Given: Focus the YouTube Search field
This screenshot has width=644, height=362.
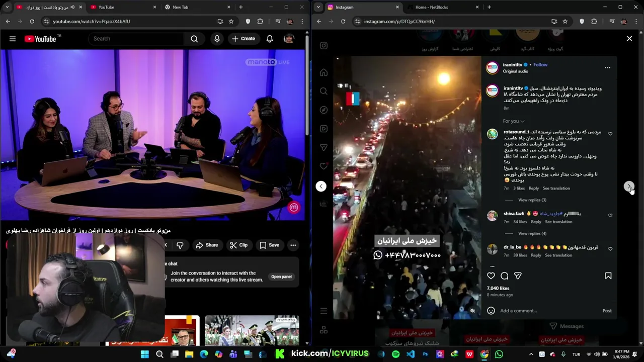Looking at the screenshot, I should 136,39.
